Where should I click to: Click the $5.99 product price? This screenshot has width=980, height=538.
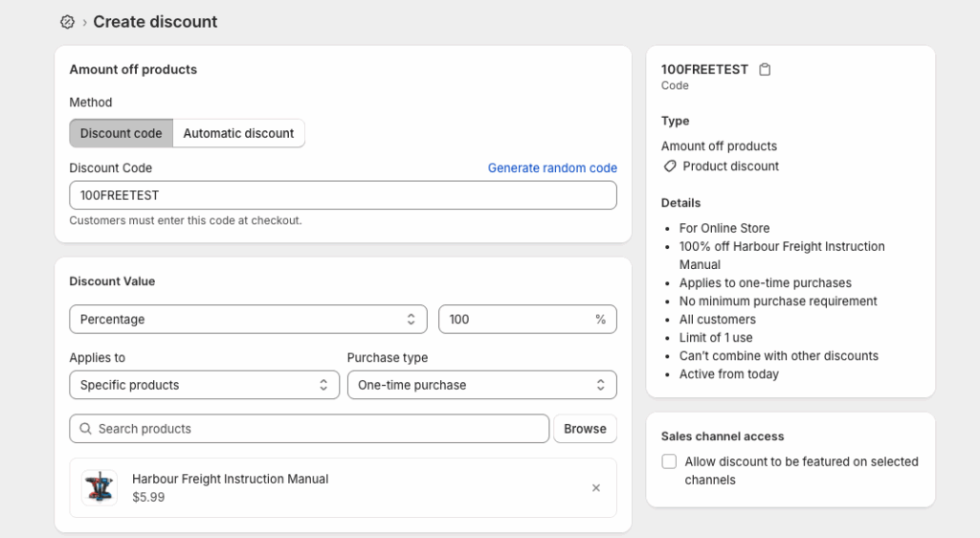(148, 498)
